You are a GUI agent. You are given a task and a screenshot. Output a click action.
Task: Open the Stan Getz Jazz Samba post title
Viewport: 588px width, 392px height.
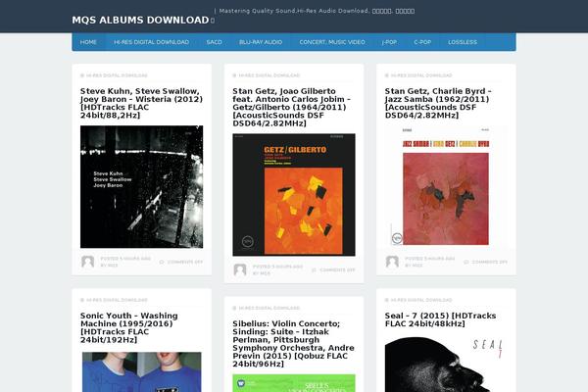tap(438, 103)
